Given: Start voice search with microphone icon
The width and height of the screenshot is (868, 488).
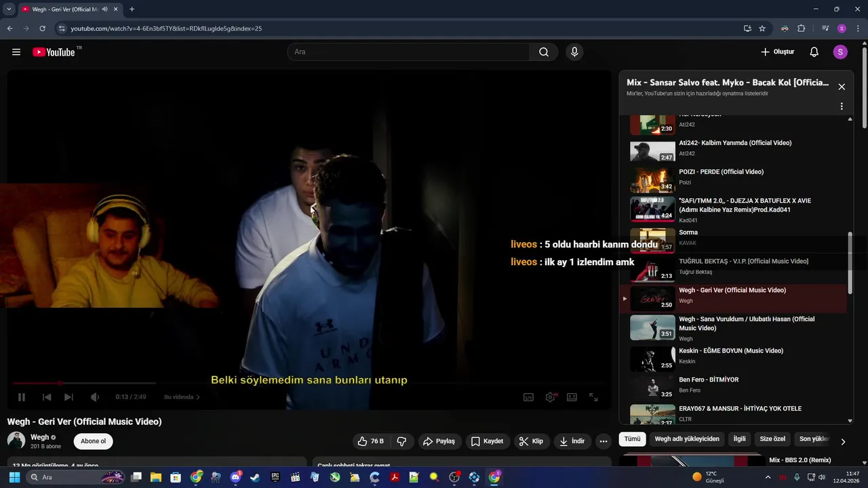Looking at the screenshot, I should tap(574, 52).
